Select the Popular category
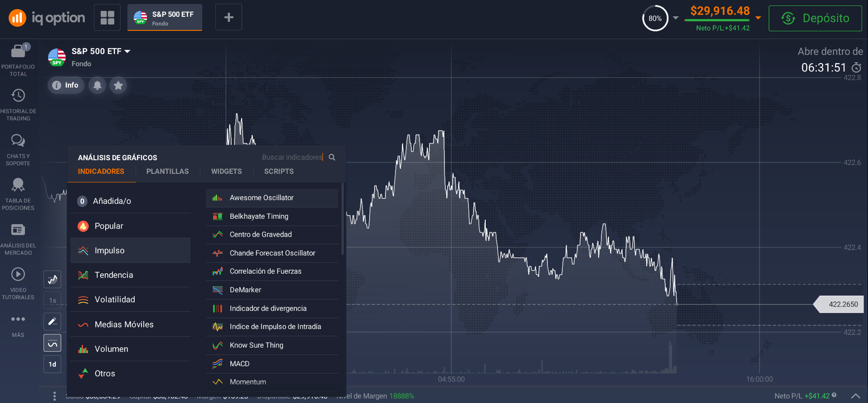 click(130, 226)
